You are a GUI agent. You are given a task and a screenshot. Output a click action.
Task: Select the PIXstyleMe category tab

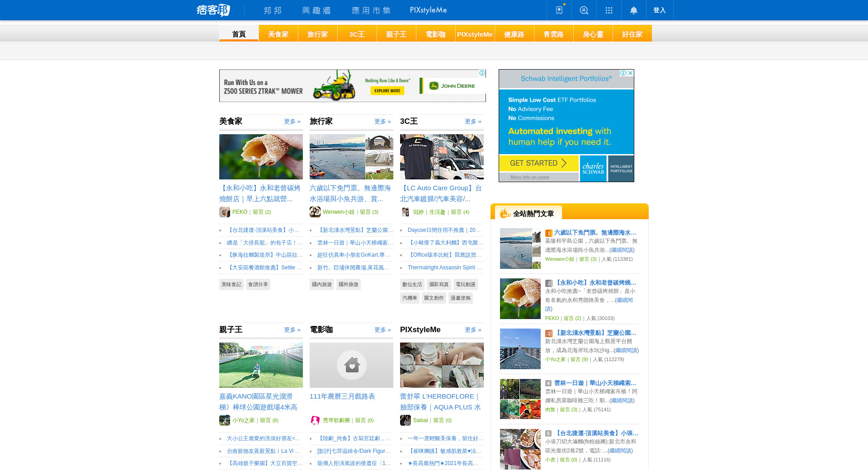tap(475, 33)
